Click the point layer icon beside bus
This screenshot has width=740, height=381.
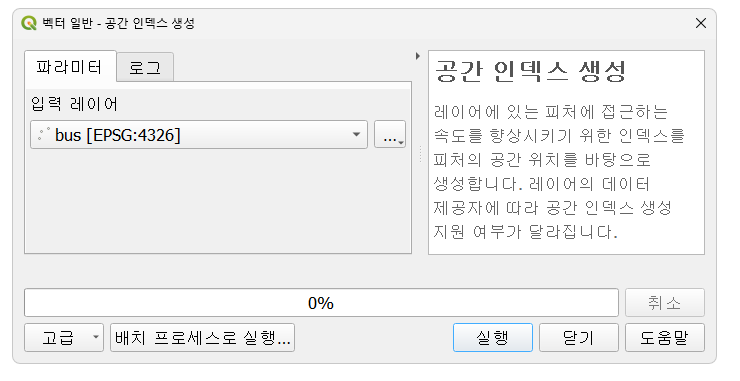(x=43, y=135)
